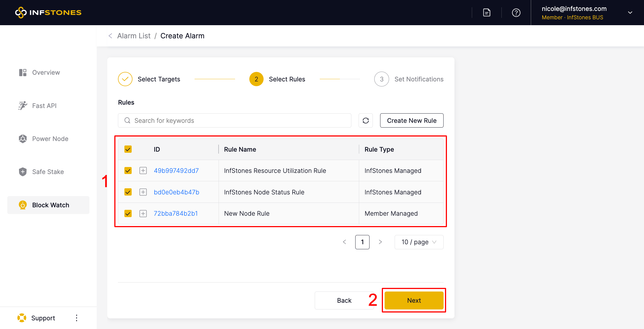This screenshot has height=329, width=644.
Task: Open the 10 / page dropdown
Action: tap(419, 242)
